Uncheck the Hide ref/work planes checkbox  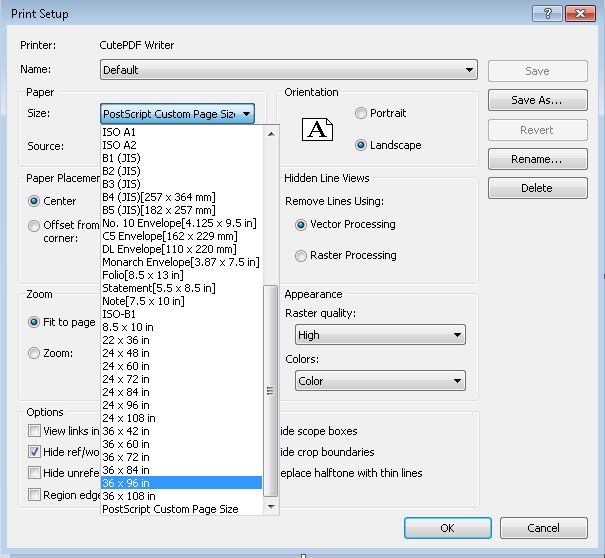35,452
